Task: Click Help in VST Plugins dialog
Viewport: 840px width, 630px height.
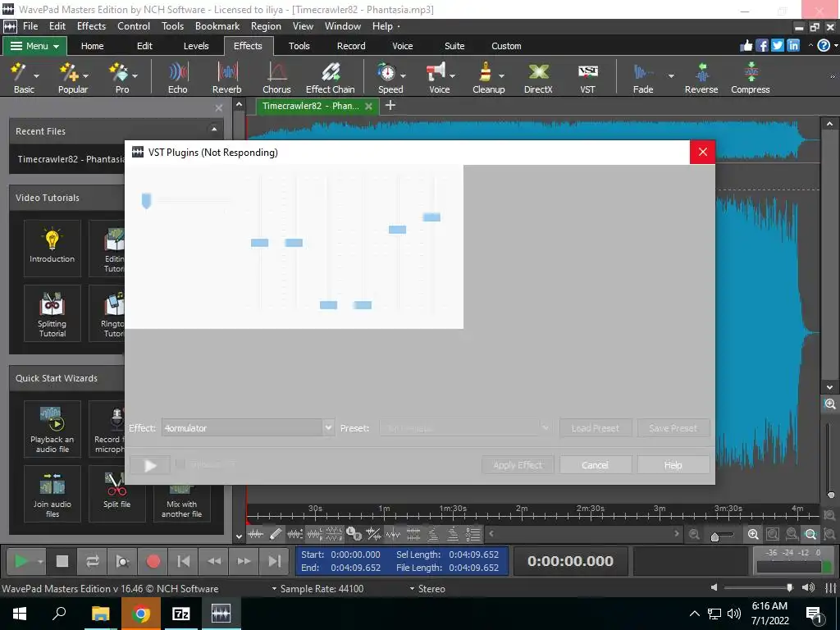Action: pyautogui.click(x=673, y=465)
